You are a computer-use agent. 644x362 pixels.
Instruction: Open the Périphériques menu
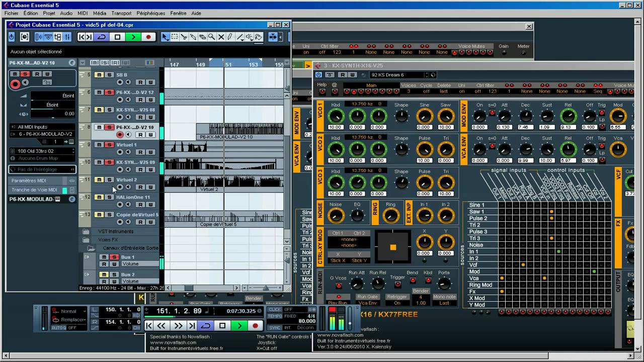tap(151, 14)
